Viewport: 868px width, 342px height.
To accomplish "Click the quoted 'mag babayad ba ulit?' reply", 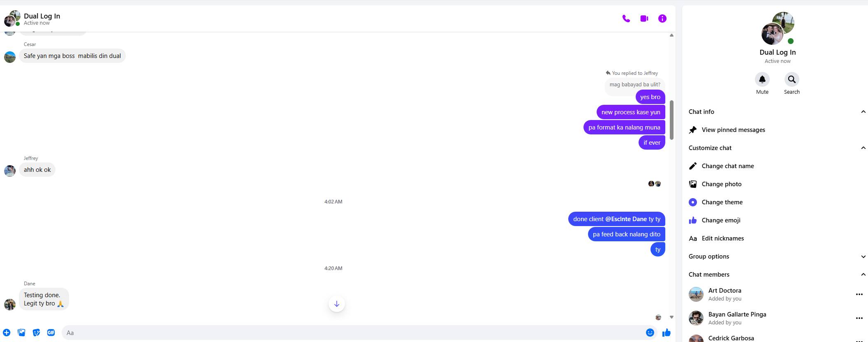I will (635, 85).
